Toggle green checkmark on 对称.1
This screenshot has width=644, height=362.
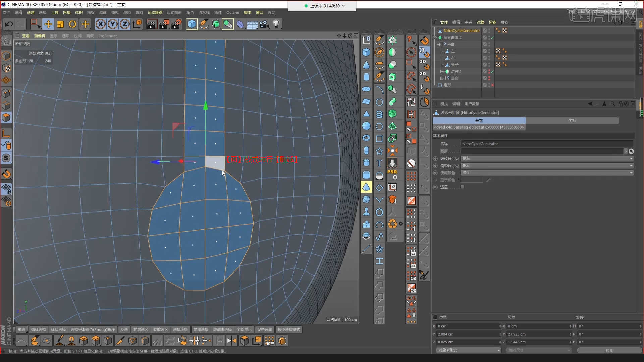(492, 71)
